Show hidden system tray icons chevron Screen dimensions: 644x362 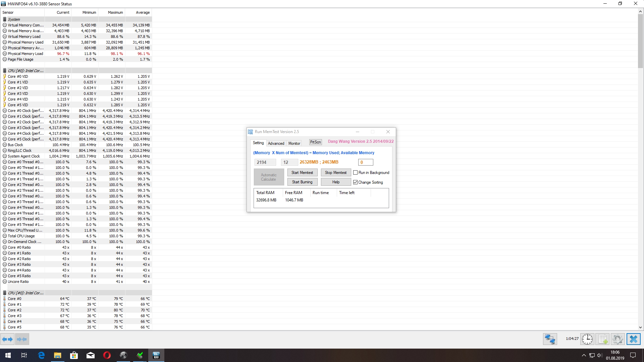[x=584, y=355]
